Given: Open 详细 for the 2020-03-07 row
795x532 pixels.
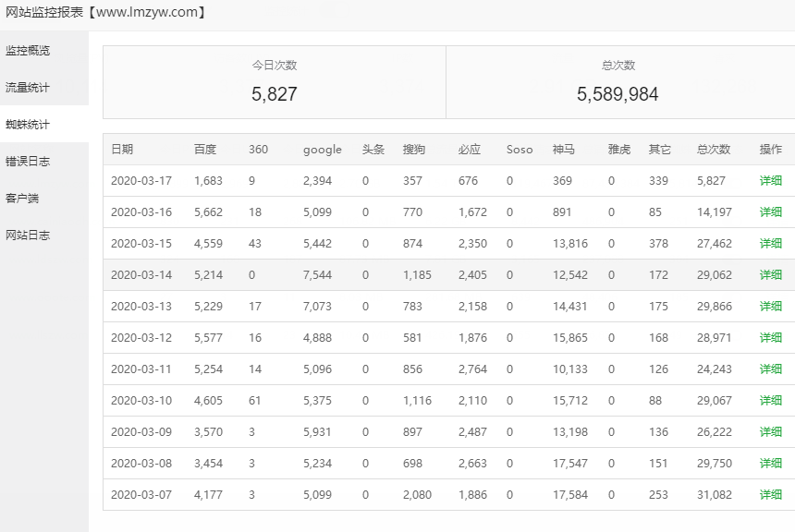Looking at the screenshot, I should tap(770, 495).
